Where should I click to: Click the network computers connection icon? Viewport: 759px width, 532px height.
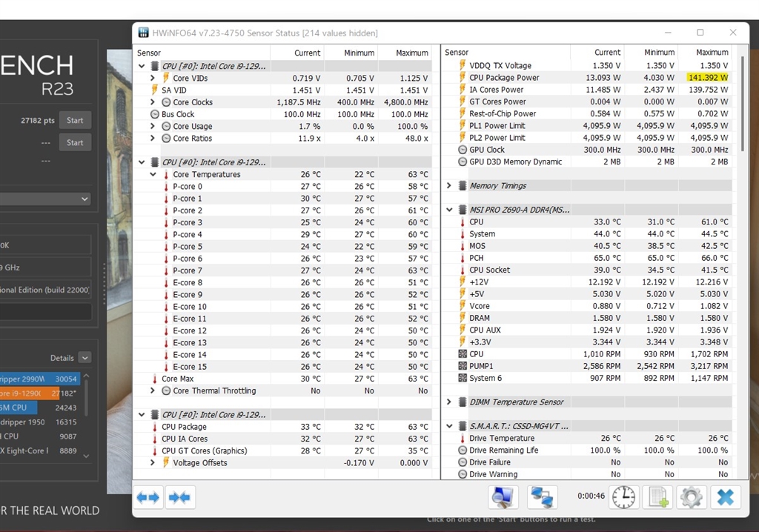[x=542, y=497]
